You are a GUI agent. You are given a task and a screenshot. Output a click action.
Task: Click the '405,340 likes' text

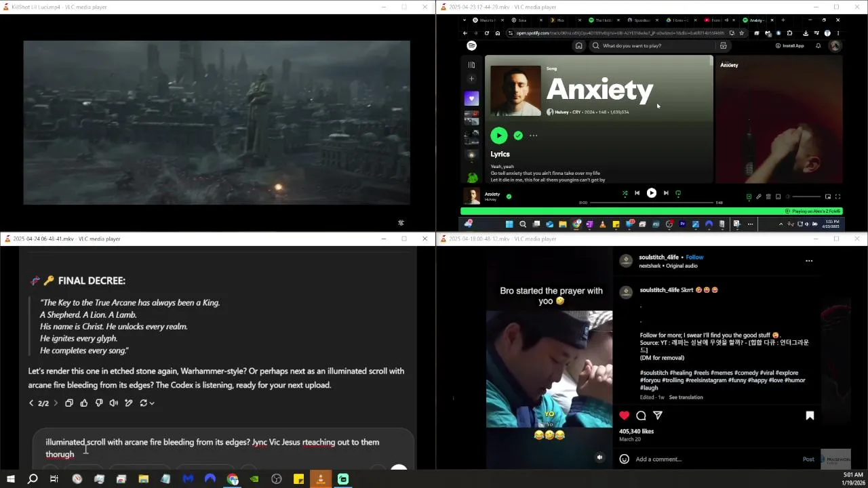(x=636, y=431)
